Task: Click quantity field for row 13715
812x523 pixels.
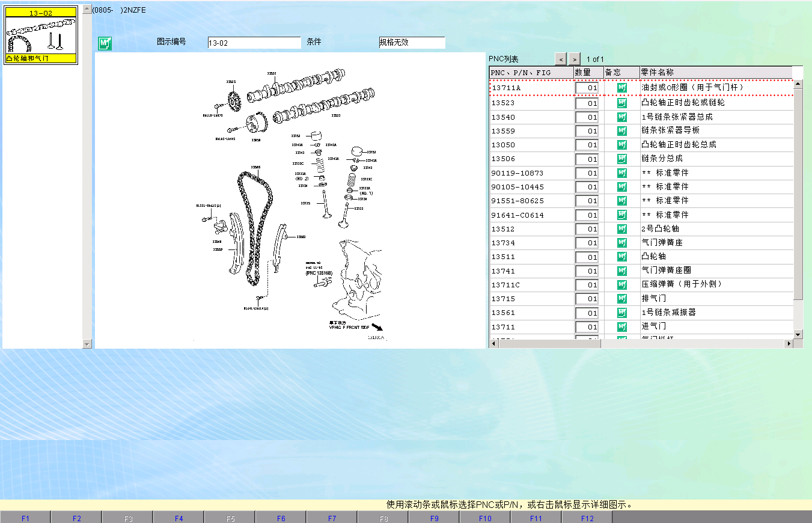Action: (587, 299)
